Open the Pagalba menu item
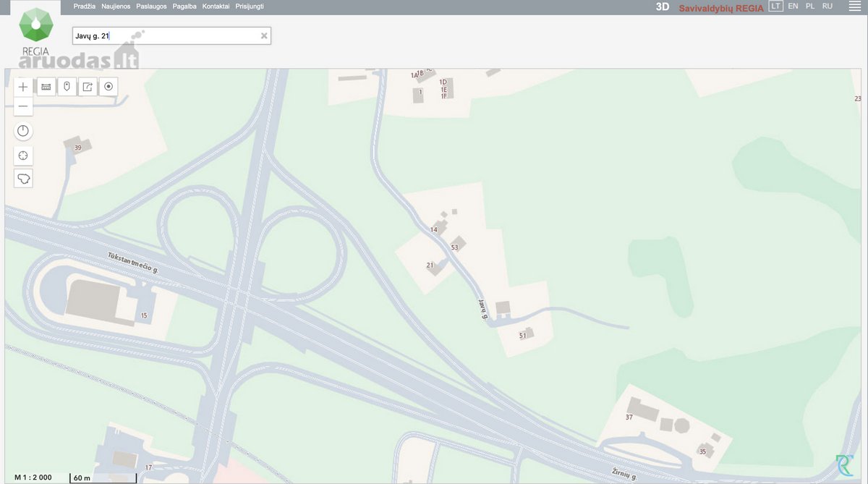868x484 pixels. [x=184, y=6]
